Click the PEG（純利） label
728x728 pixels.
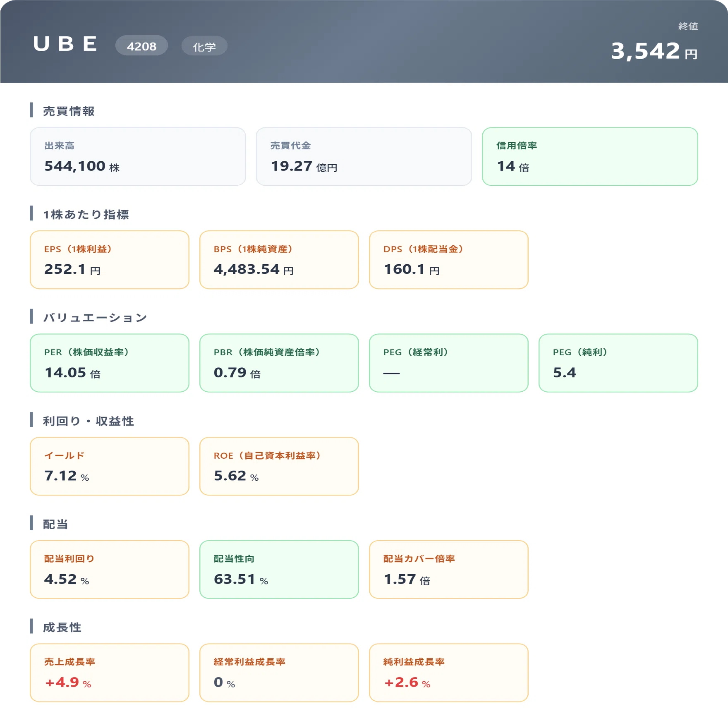click(580, 352)
